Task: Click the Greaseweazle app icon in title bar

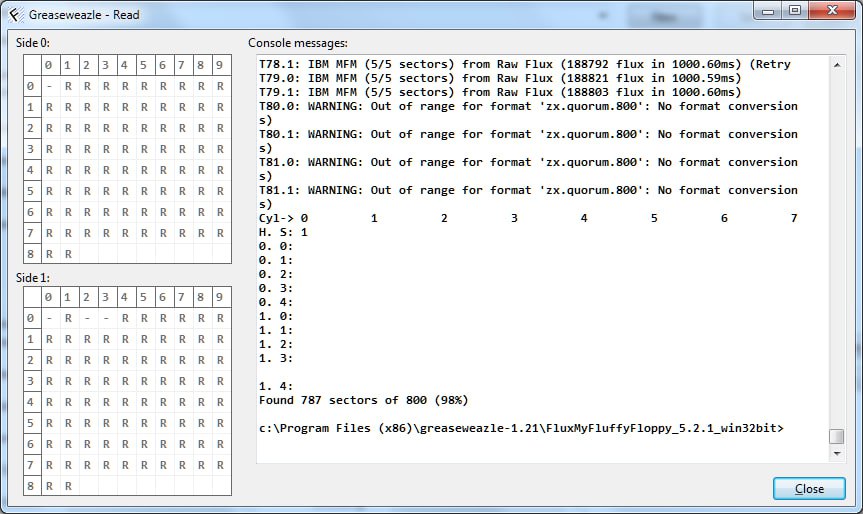Action: point(14,13)
